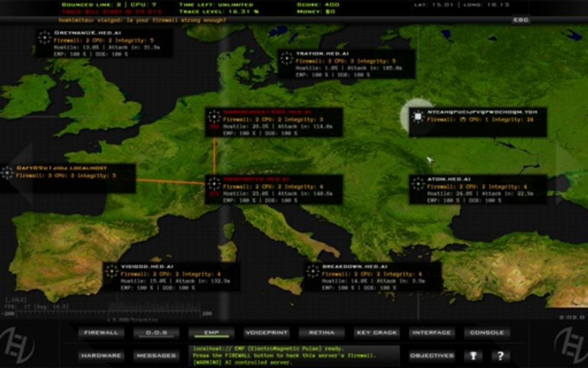588x368 pixels.
Task: Open the INTERFACE panel
Action: [432, 333]
